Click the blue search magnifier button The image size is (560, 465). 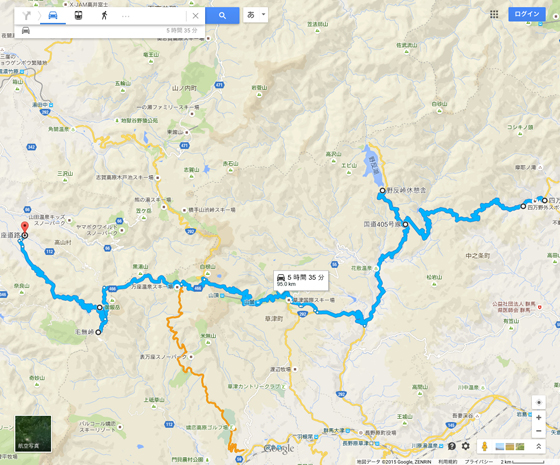222,15
